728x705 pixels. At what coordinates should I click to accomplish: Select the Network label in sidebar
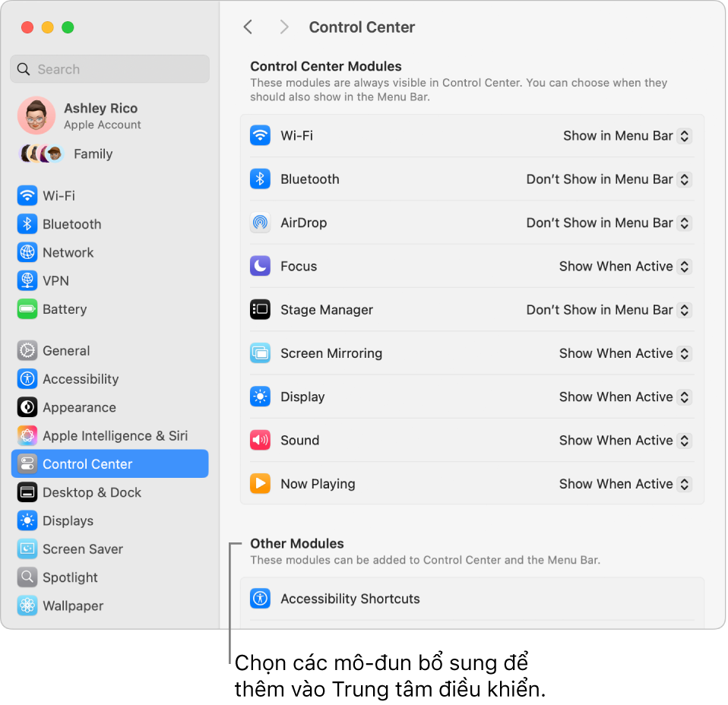click(68, 252)
